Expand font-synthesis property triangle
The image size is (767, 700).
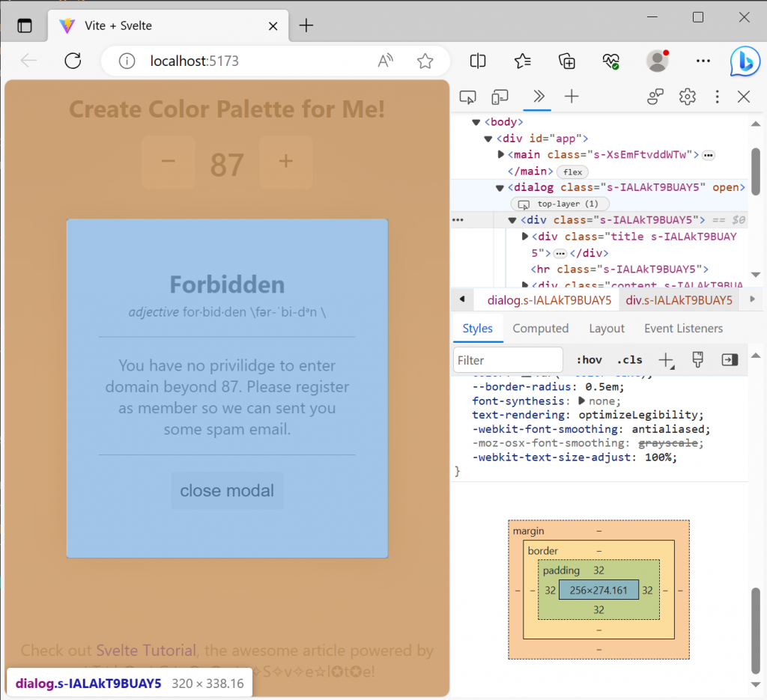[581, 401]
